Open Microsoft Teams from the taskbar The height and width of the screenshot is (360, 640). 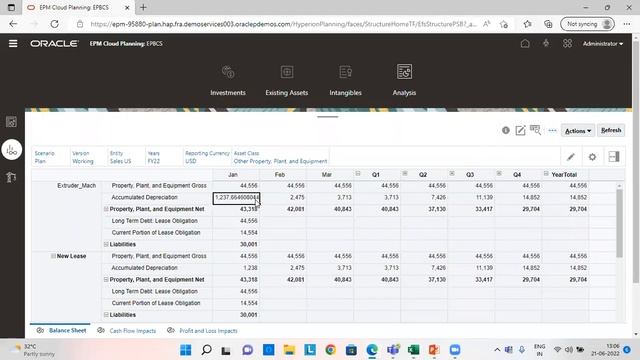click(x=393, y=350)
